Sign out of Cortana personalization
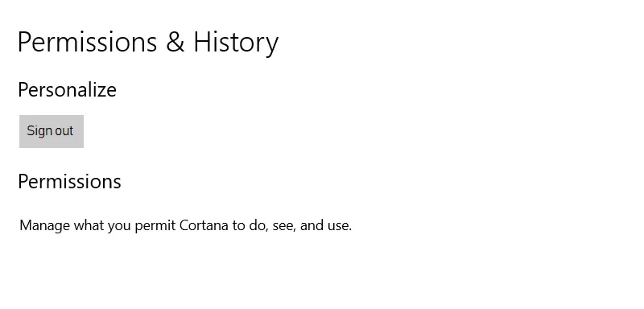Image resolution: width=644 pixels, height=309 pixels. pos(52,131)
